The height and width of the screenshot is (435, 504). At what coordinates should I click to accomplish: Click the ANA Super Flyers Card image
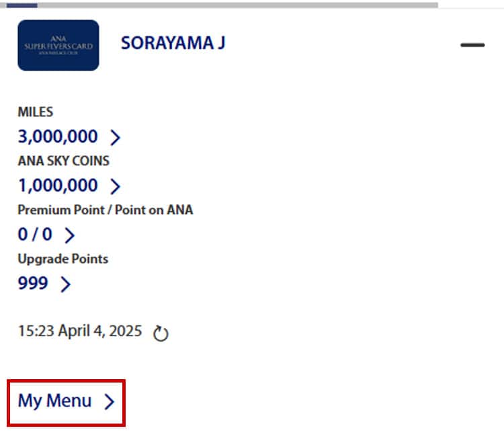58,45
